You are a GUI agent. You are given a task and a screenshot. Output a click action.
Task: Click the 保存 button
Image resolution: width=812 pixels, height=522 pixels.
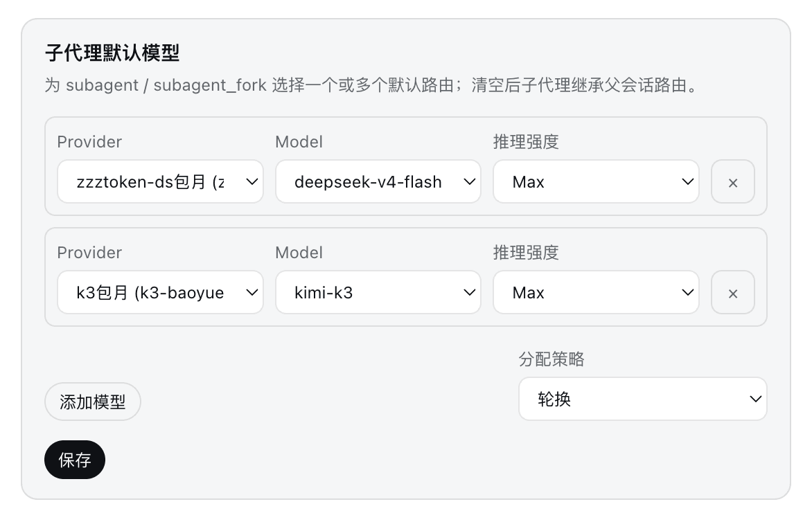(x=75, y=460)
